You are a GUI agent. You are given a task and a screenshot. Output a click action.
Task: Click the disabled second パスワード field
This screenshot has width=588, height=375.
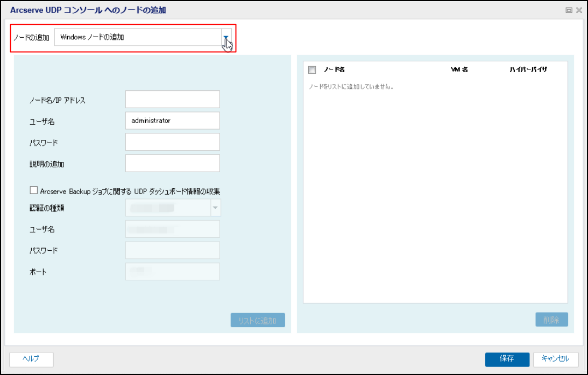173,250
